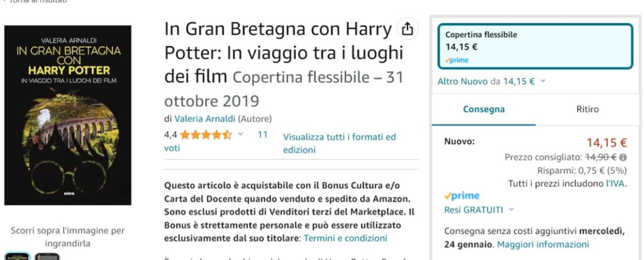The image size is (644, 260).
Task: Select the second thumbnail below cover
Action: (x=47, y=257)
